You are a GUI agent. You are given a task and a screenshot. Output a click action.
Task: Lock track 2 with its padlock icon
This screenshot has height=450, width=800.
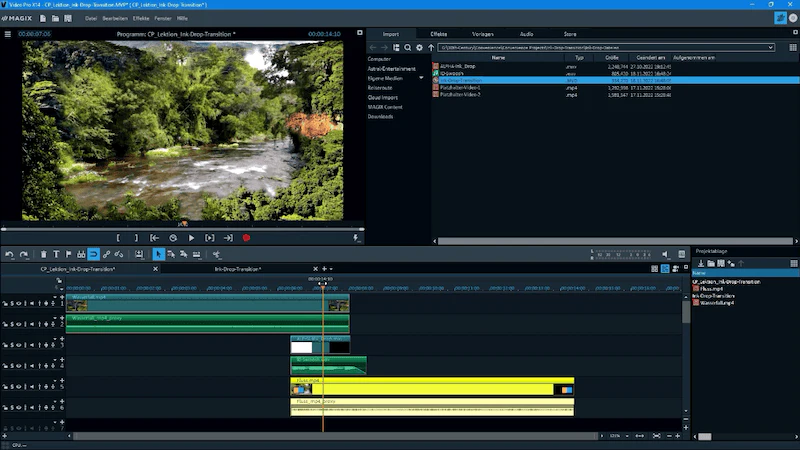pos(5,324)
